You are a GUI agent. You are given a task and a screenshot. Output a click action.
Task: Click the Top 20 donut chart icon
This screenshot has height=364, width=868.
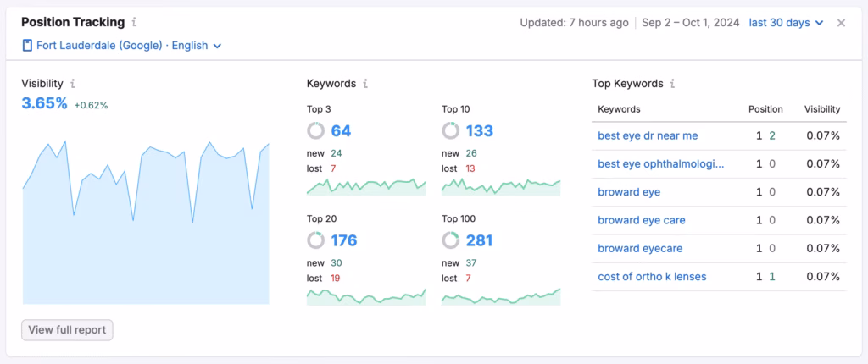pos(316,240)
